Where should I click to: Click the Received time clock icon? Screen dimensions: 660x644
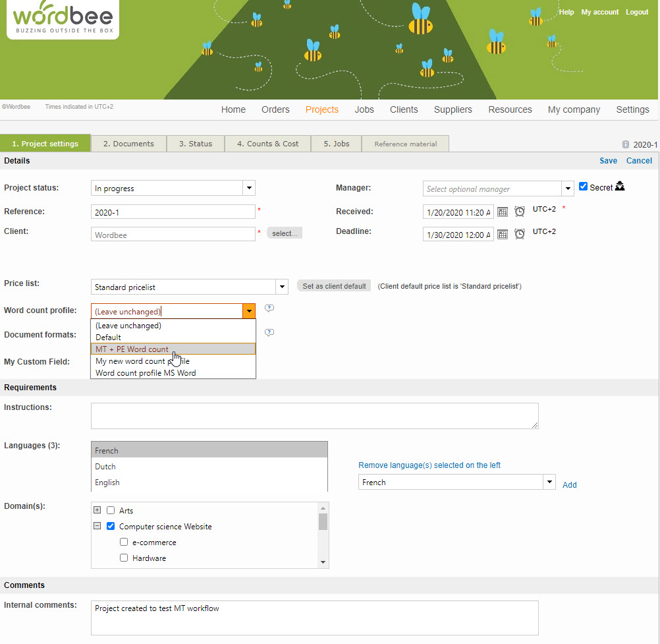tap(520, 212)
